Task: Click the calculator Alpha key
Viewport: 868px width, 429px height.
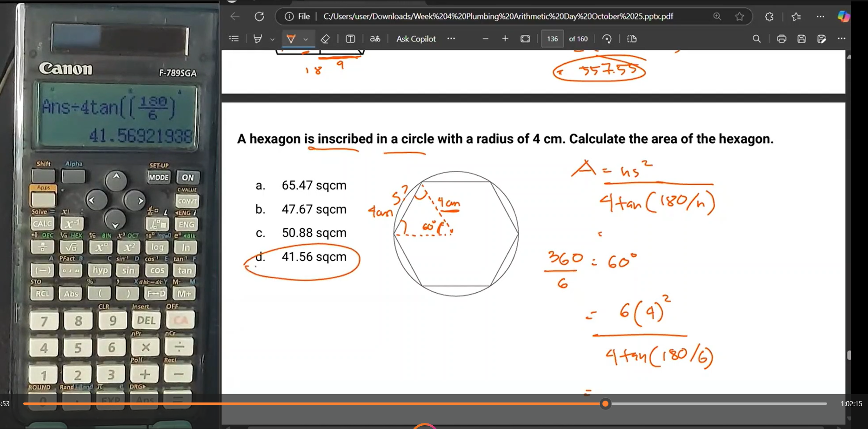Action: tap(73, 176)
